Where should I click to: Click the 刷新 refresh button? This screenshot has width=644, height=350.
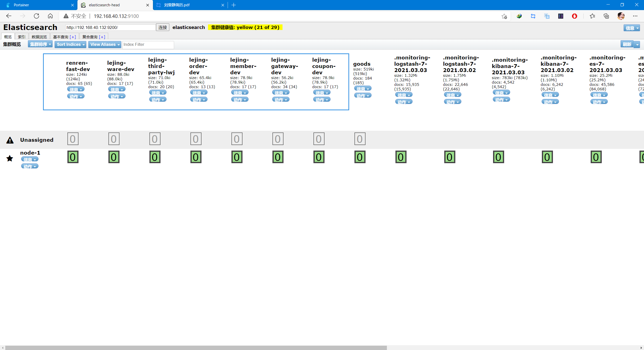627,44
